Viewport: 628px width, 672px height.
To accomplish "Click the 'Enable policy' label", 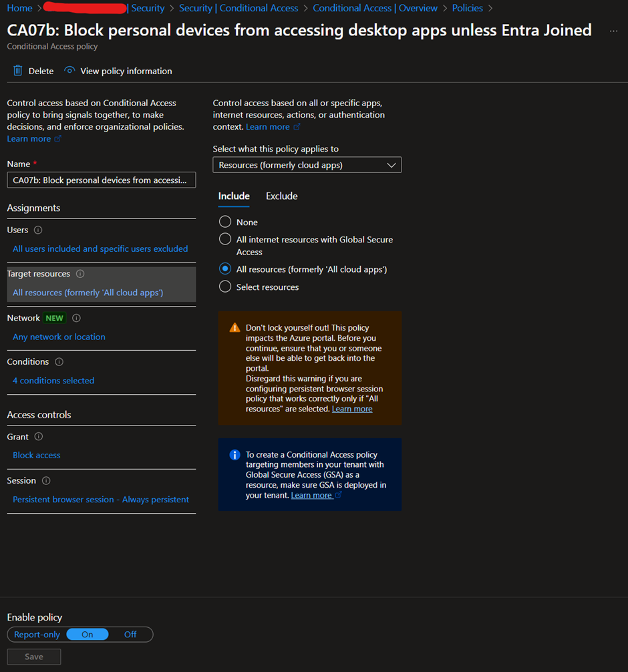I will pyautogui.click(x=35, y=617).
